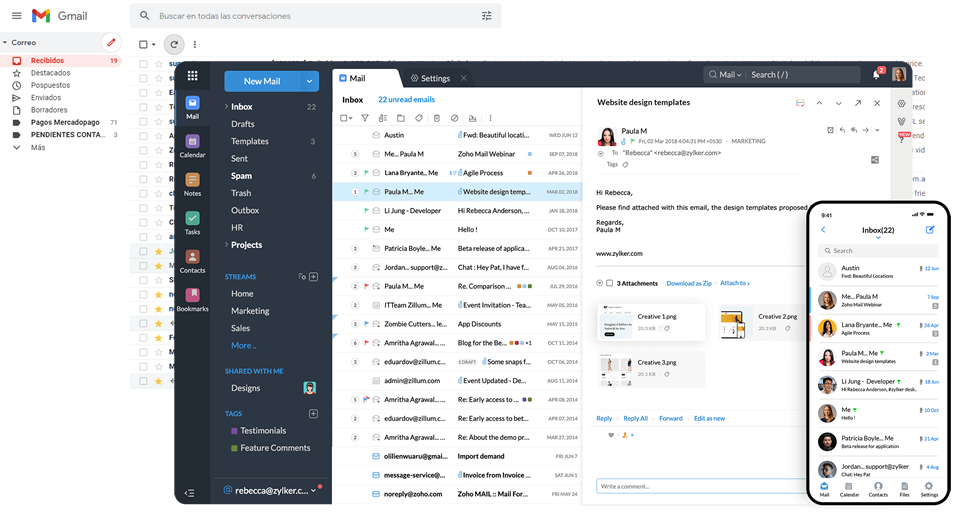The width and height of the screenshot is (966, 519).
Task: Collapse the Zoho sidebar with bottom-left arrow icon
Action: [x=190, y=493]
